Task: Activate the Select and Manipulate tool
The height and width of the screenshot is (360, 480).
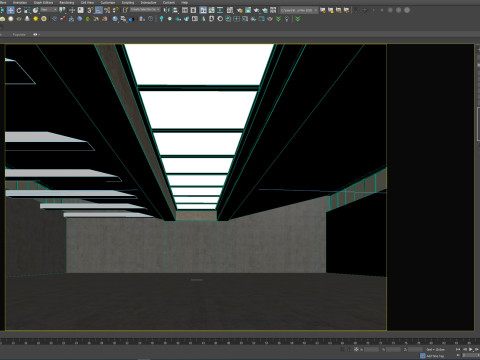Action: pyautogui.click(x=72, y=10)
